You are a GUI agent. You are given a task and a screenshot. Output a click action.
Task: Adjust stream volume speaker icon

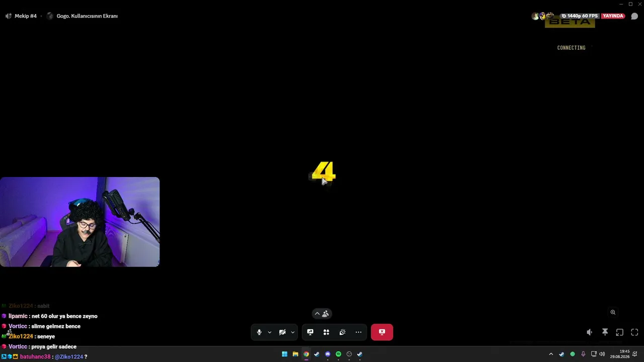590,332
